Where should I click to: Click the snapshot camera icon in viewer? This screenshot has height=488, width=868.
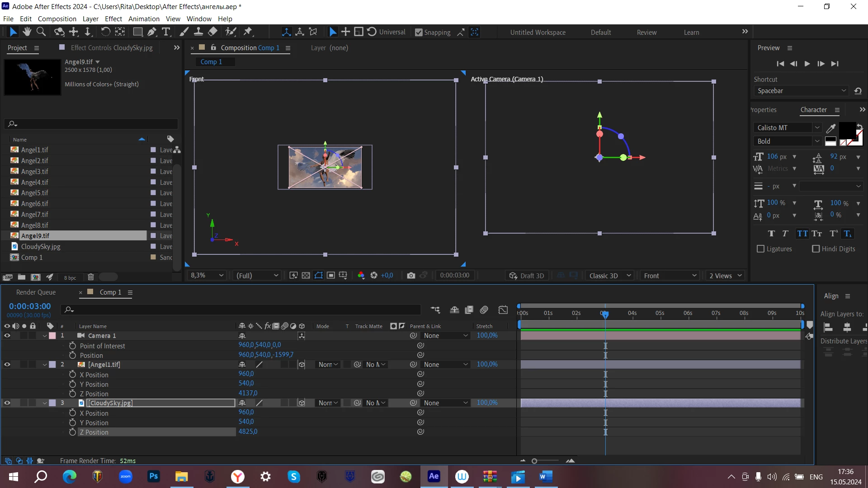click(411, 276)
